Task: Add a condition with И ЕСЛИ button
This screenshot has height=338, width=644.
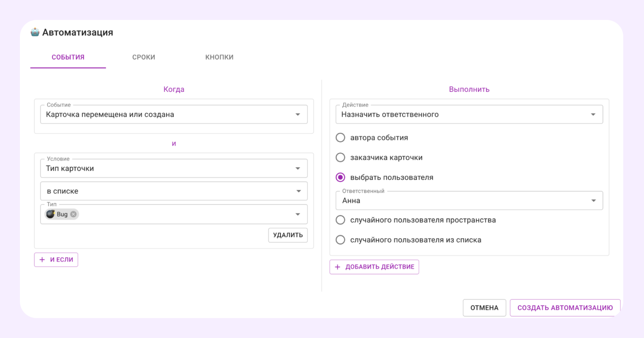Action: (56, 260)
